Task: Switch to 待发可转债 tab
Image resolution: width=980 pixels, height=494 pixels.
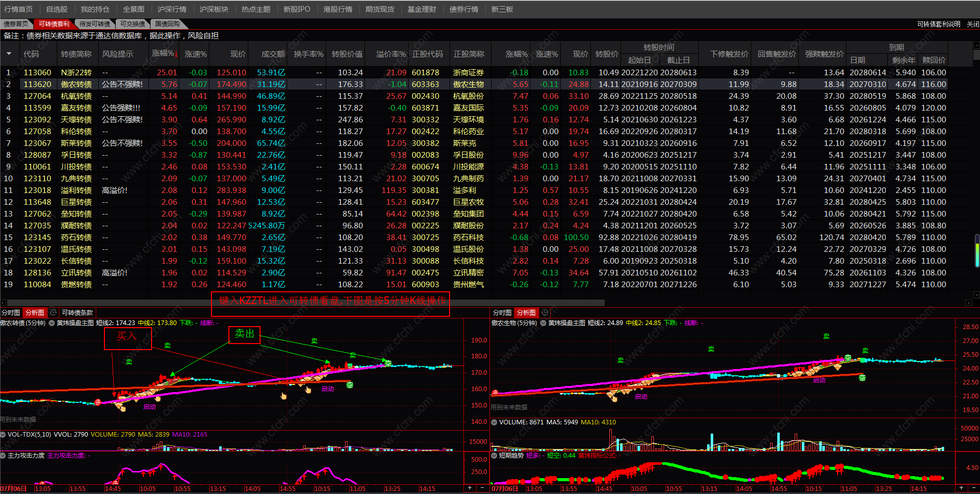Action: [95, 24]
